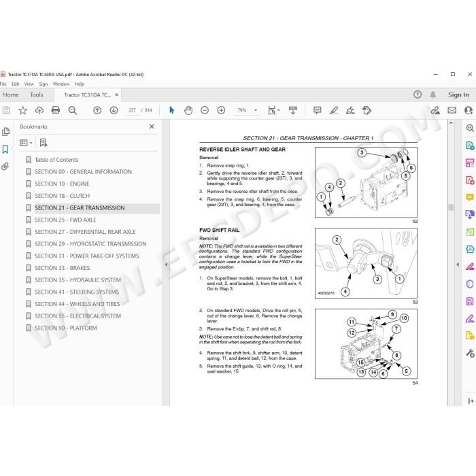
Task: Open Export PDF tool in right pane
Action: (470, 146)
